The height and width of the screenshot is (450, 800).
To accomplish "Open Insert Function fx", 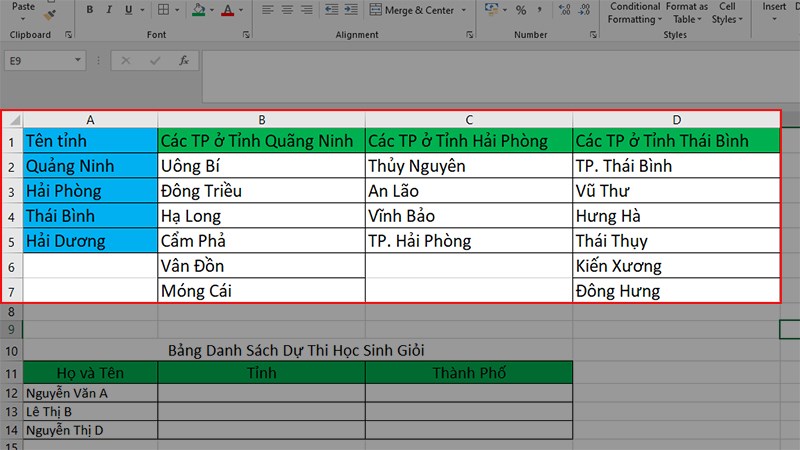I will pos(184,61).
